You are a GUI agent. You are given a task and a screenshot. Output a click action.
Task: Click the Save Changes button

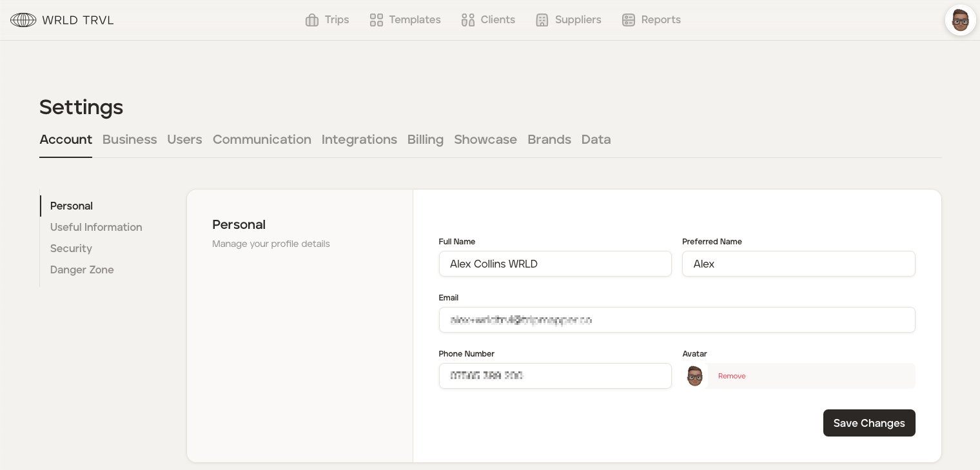pyautogui.click(x=868, y=423)
